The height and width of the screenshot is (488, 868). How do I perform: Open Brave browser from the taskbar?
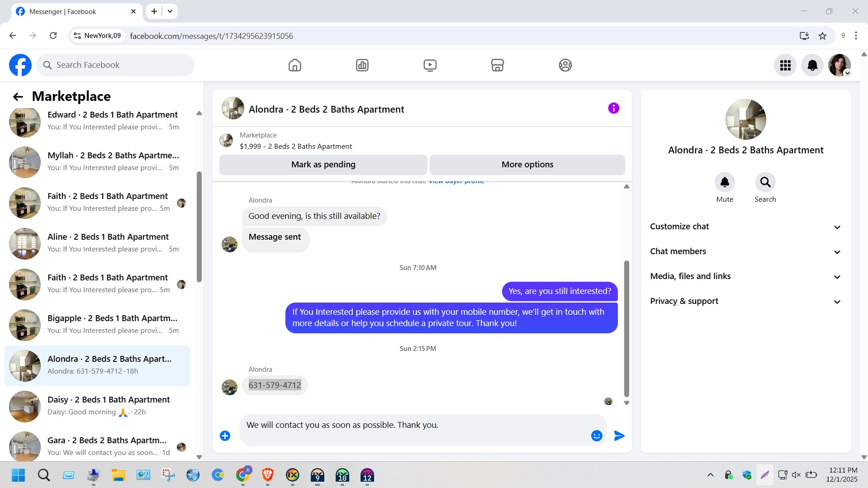(x=267, y=475)
